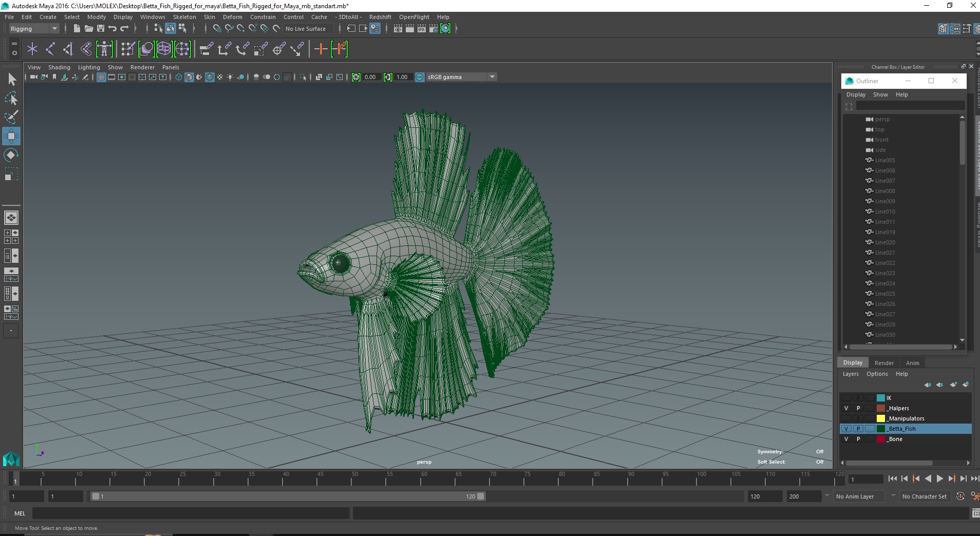Viewport: 980px width, 536px height.
Task: Open Animation Preferences running man icon
Action: pyautogui.click(x=975, y=496)
